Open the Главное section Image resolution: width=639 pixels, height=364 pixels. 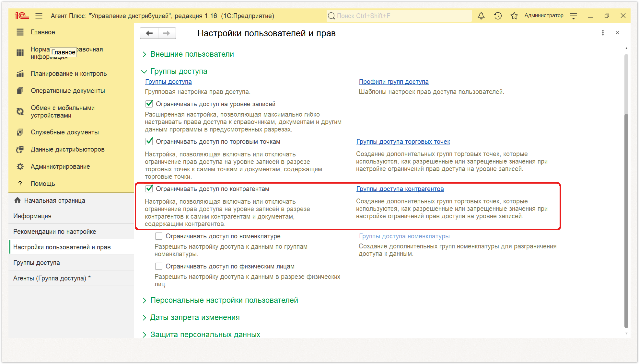[x=43, y=32]
